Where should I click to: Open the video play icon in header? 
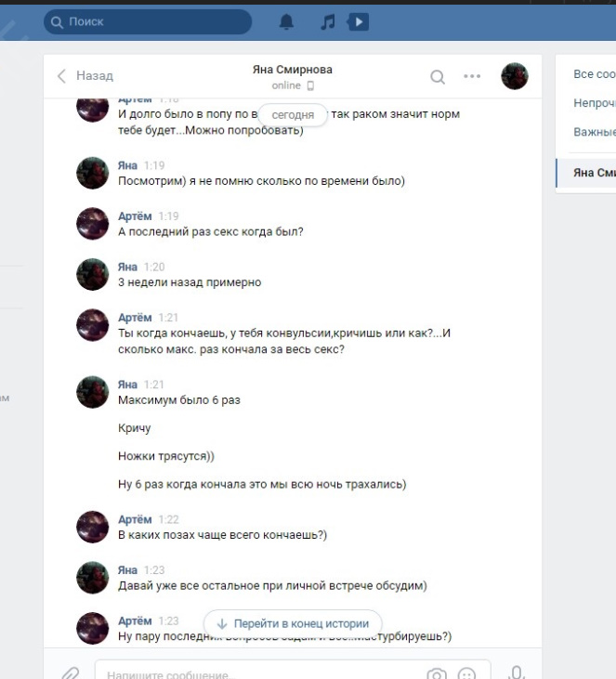pos(358,21)
